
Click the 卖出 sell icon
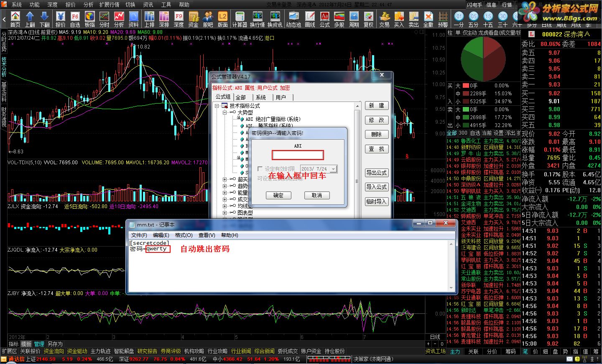[x=414, y=19]
